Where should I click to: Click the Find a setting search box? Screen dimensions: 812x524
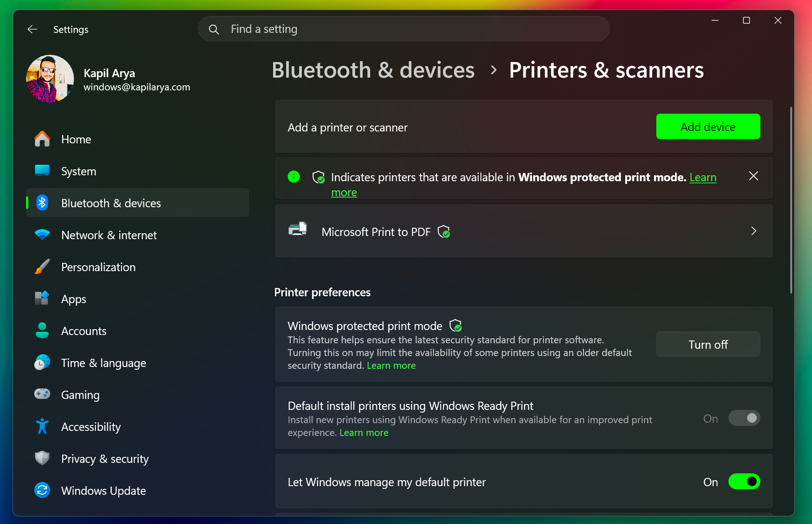404,29
